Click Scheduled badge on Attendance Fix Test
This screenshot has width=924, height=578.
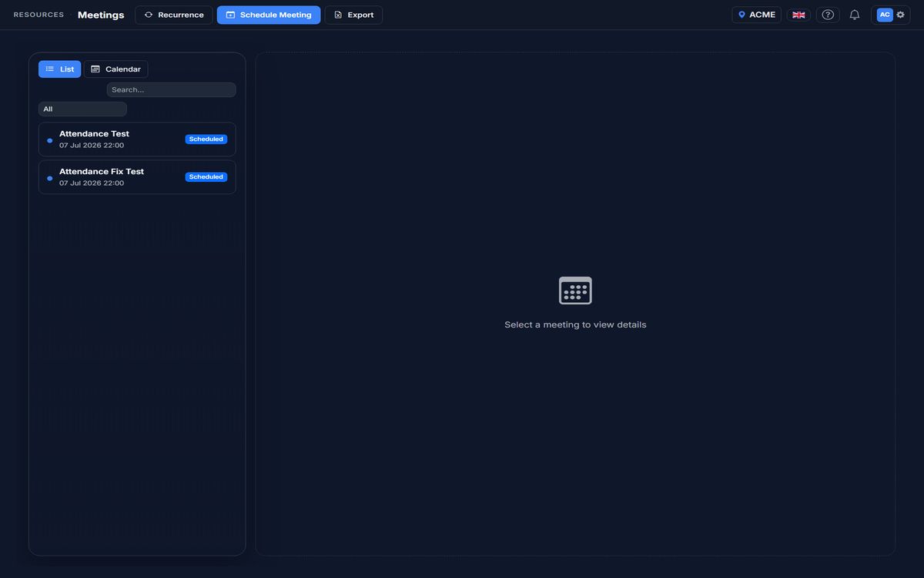click(206, 177)
